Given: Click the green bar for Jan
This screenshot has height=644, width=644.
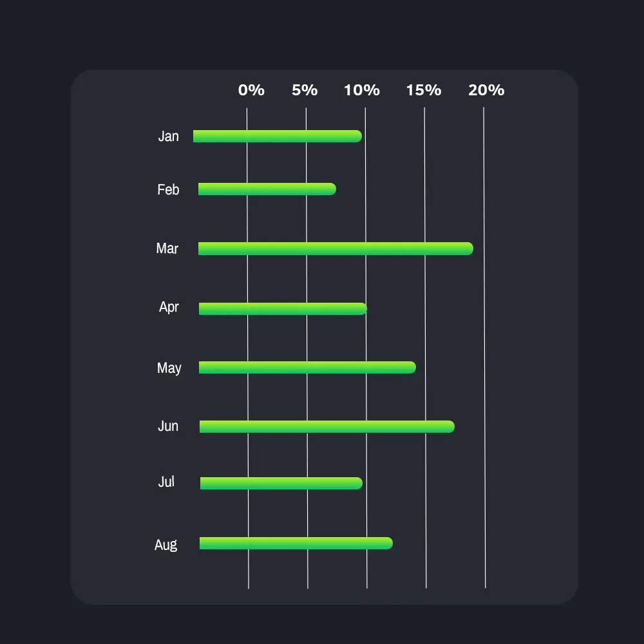Looking at the screenshot, I should click(x=277, y=136).
